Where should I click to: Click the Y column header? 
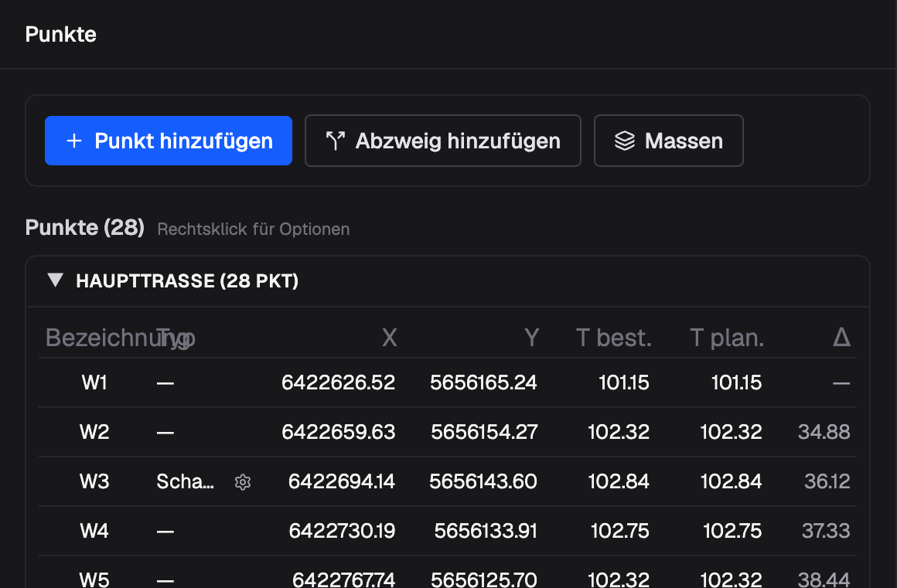(x=531, y=338)
